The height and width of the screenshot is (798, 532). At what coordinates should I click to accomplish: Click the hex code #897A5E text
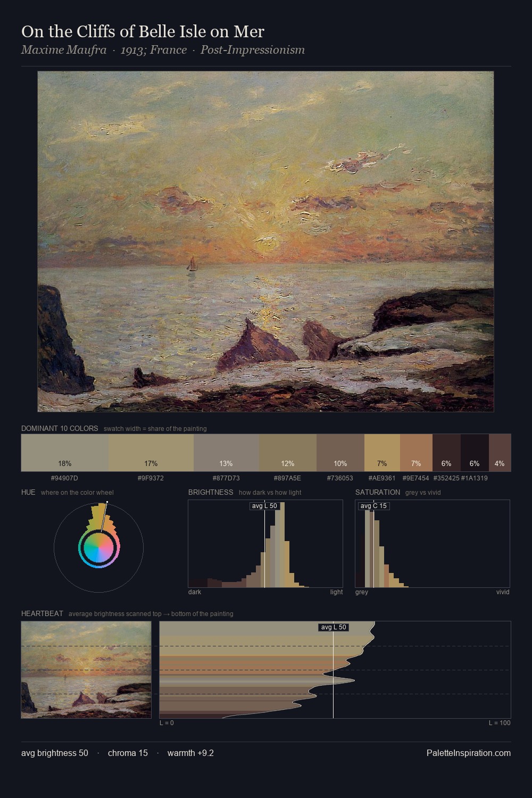[287, 478]
